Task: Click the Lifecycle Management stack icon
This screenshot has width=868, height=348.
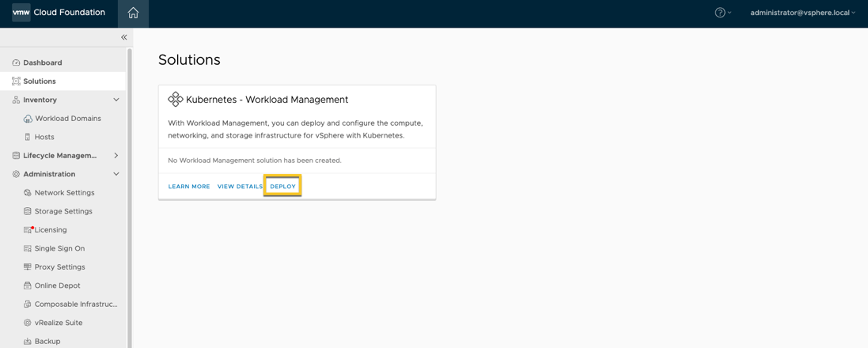Action: pos(16,156)
